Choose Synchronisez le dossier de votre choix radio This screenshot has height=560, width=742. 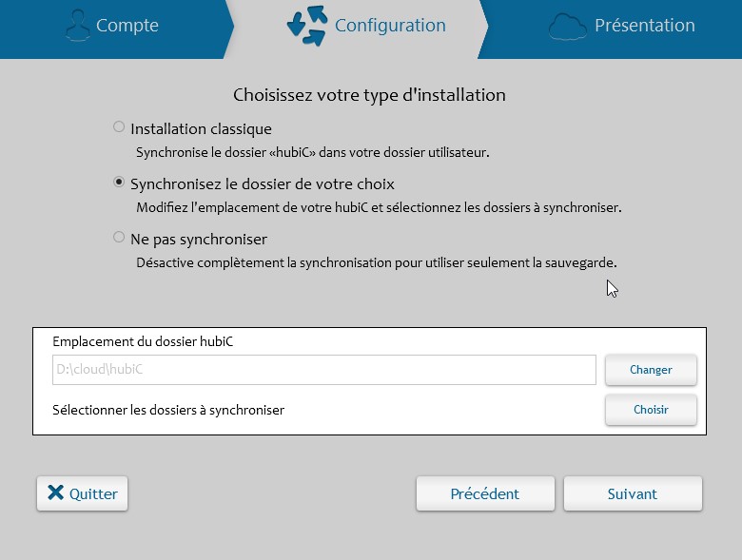pyautogui.click(x=119, y=182)
